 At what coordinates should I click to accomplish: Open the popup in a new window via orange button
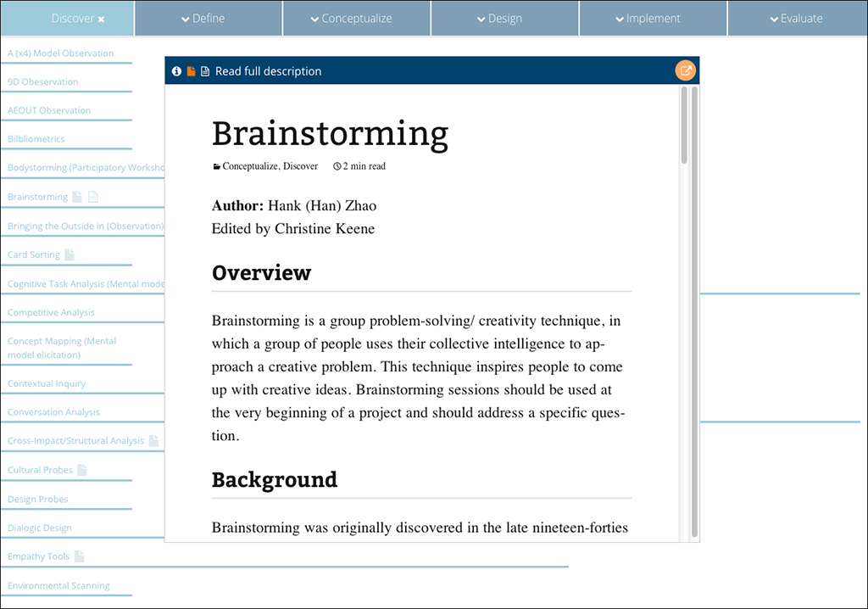[x=685, y=71]
